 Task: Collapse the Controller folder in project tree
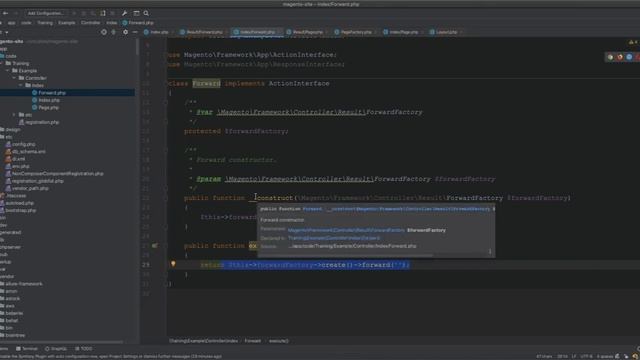14,78
